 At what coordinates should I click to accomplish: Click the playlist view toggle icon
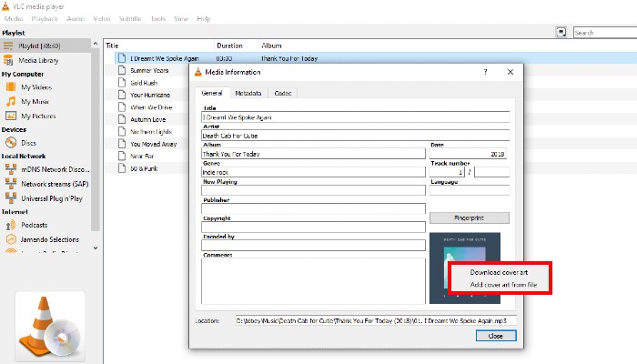click(561, 32)
